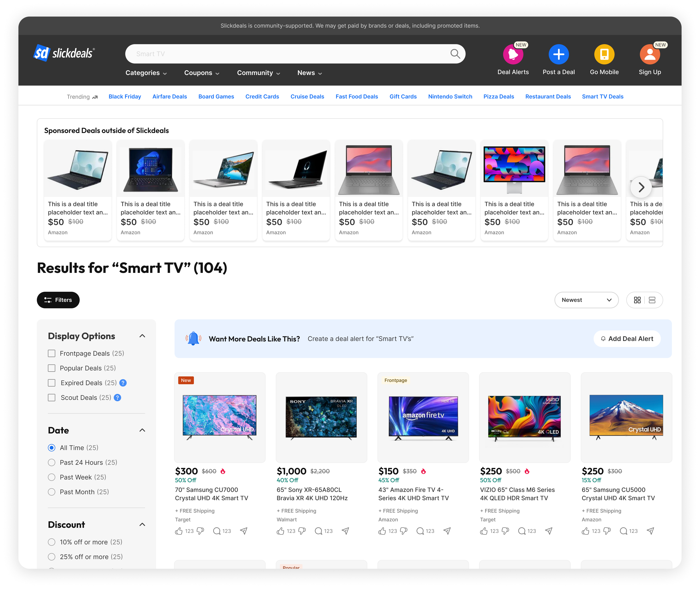The width and height of the screenshot is (700, 589).
Task: Thumbs up the Sony Bravia deal
Action: tap(280, 531)
